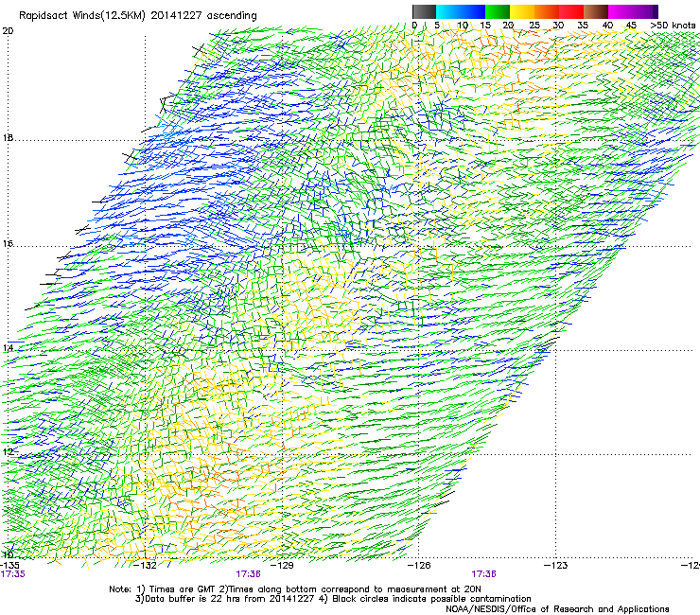Click the purple 17:35 time label
Viewport: 700px width, 615px height.
(13, 574)
